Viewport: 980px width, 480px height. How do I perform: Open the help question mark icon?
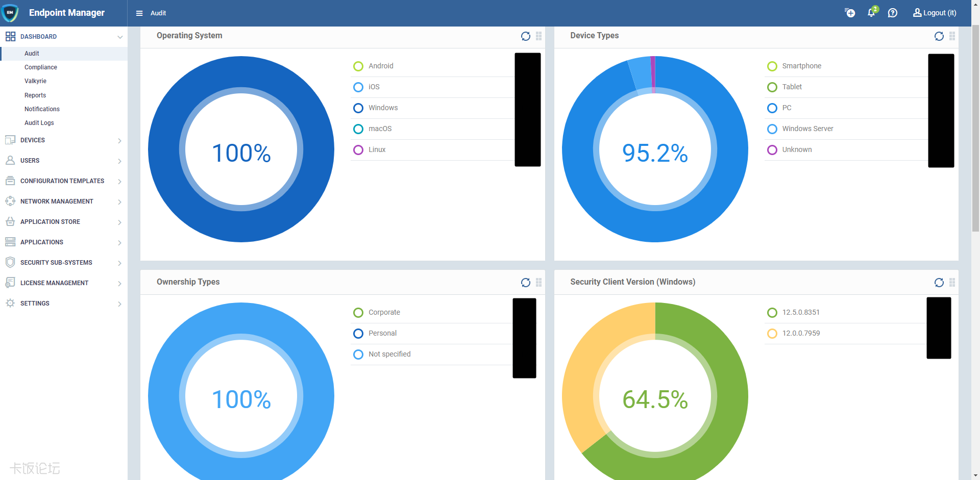(893, 13)
